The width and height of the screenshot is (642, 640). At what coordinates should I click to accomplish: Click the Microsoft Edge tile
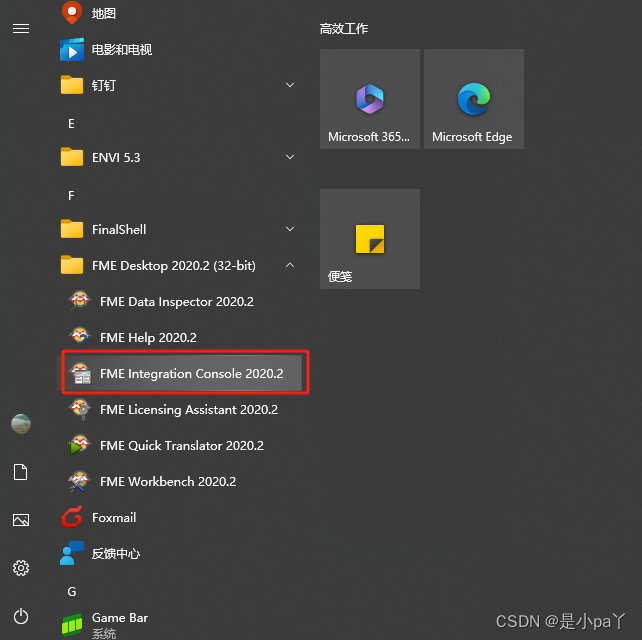click(x=474, y=99)
